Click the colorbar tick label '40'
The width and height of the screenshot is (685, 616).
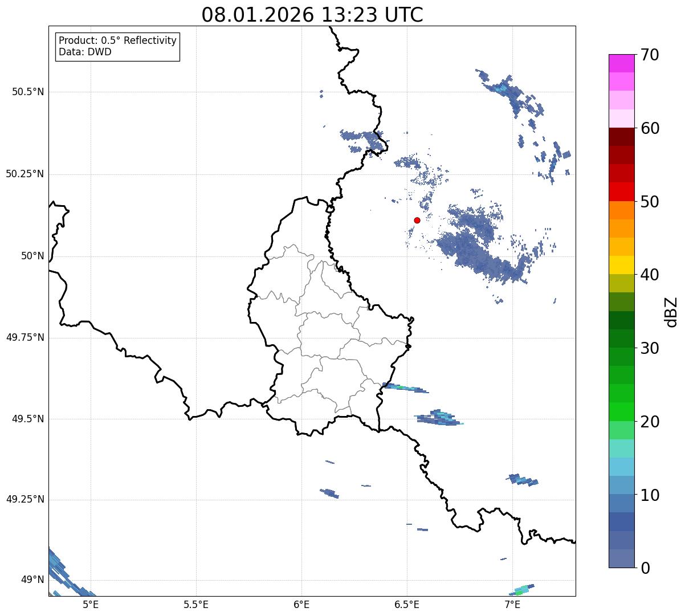650,275
